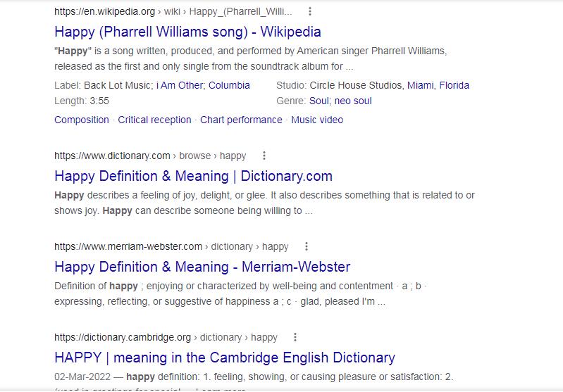Viewport: 563px width, 392px height.
Task: Jump to the Chart performance section
Action: coord(241,120)
